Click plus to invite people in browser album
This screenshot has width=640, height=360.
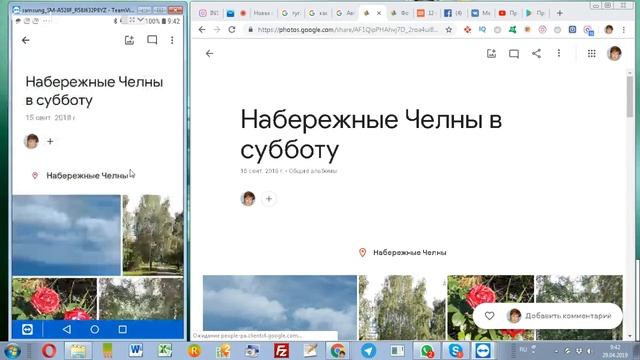pyautogui.click(x=269, y=199)
